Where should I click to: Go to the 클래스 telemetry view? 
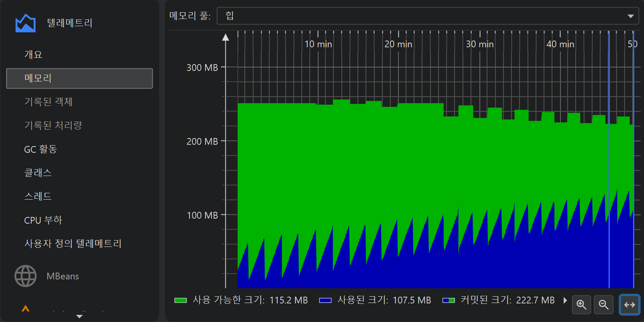pyautogui.click(x=38, y=173)
